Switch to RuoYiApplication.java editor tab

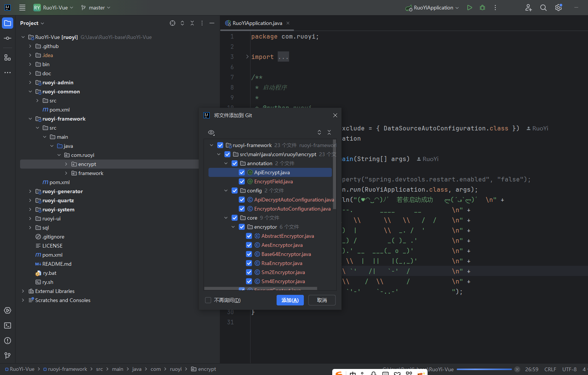tap(257, 23)
